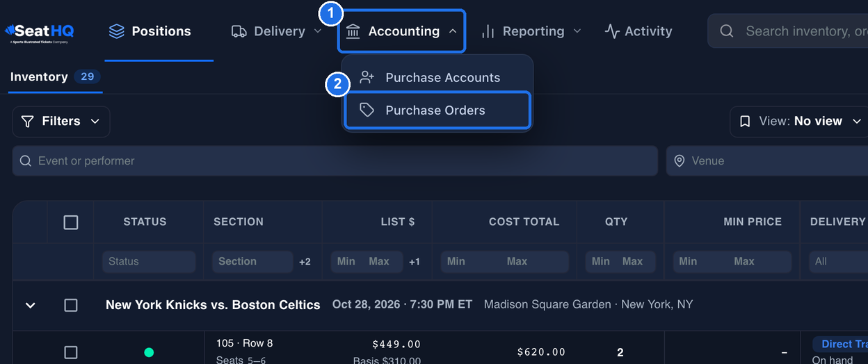Screen dimensions: 868x364
Task: Collapse the Knicks vs. Celtics event group
Action: click(x=30, y=305)
